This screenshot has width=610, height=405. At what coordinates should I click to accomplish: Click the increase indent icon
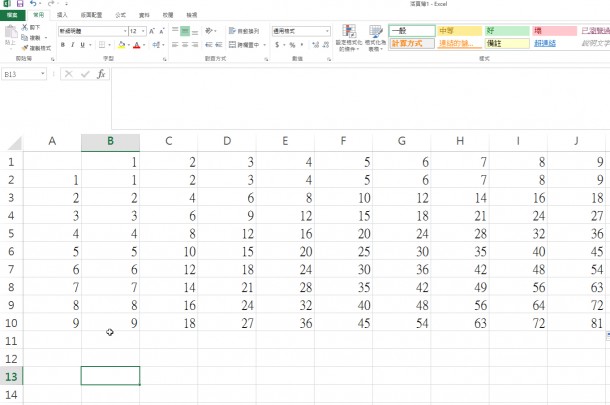tap(219, 45)
